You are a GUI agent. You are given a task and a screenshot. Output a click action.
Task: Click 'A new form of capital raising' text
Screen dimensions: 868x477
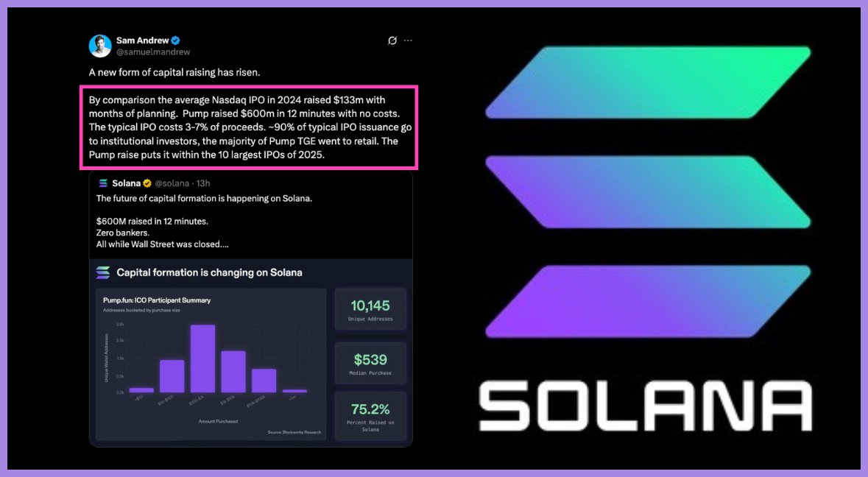tap(174, 72)
